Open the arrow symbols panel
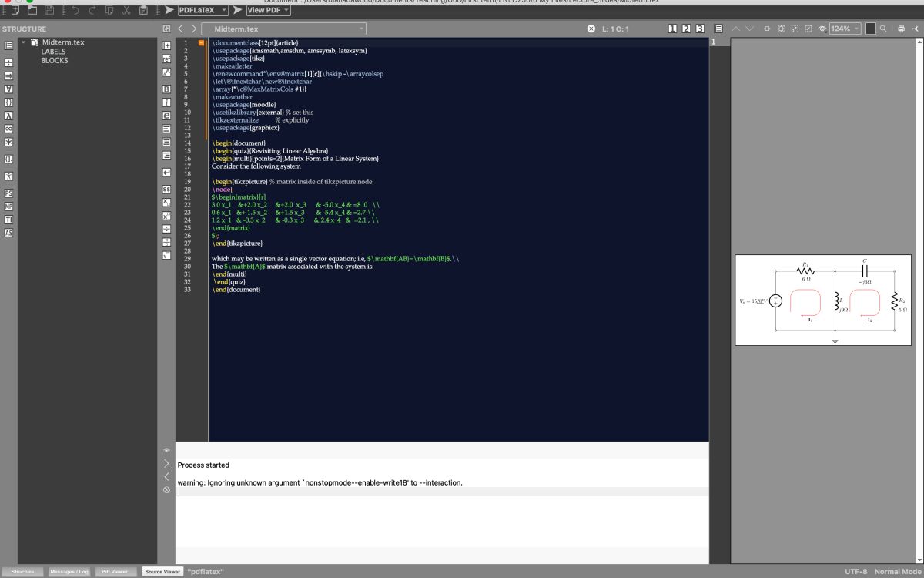 click(x=8, y=76)
